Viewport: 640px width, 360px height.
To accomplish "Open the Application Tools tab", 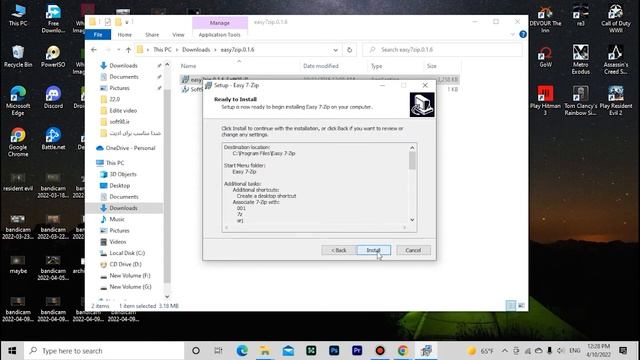I will click(x=220, y=35).
